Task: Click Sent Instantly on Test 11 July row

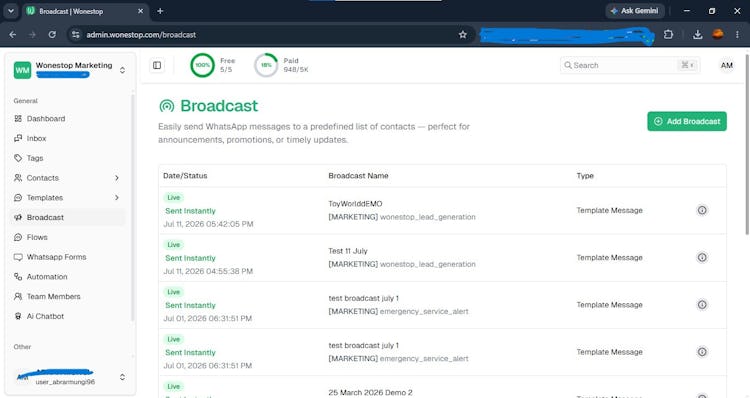Action: point(190,258)
